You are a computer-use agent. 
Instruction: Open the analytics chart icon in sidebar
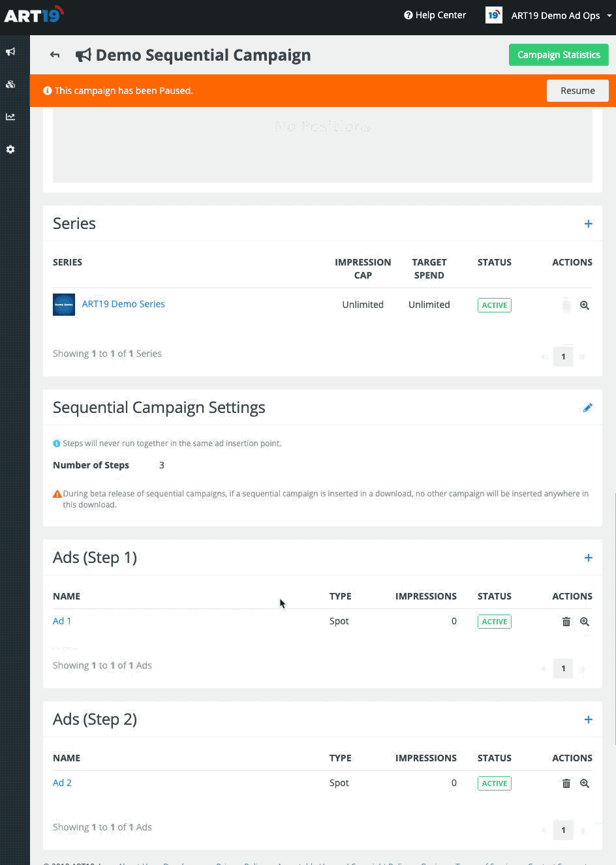10,117
